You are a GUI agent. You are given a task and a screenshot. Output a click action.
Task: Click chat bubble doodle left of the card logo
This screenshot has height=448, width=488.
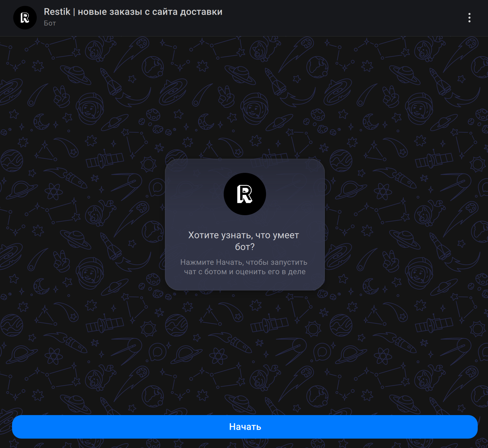(x=157, y=187)
